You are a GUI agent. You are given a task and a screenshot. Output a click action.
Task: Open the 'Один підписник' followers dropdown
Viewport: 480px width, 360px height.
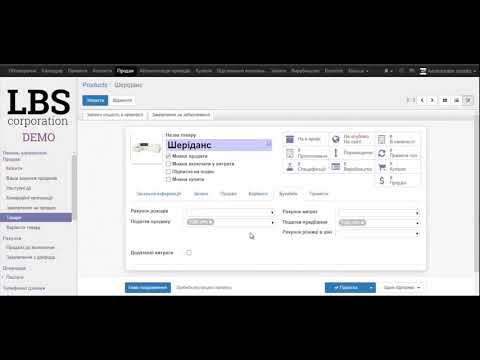[x=401, y=287]
